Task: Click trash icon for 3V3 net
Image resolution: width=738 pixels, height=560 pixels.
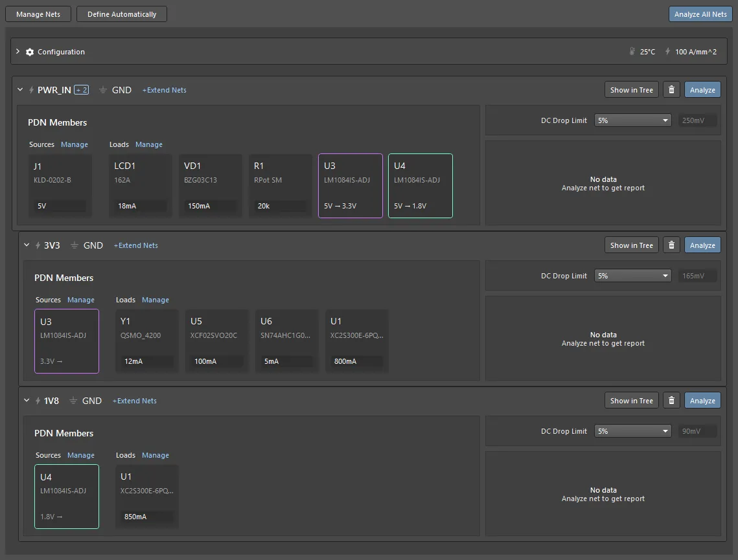Action: 671,245
